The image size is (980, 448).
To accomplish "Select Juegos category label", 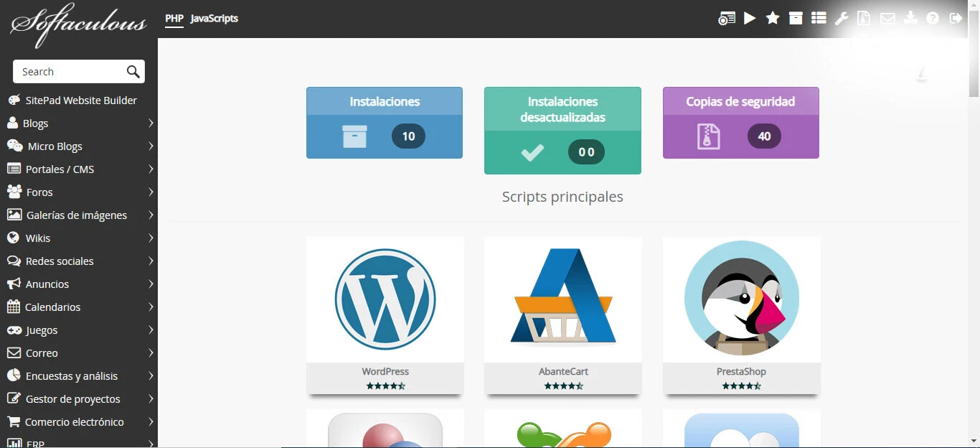I will tap(42, 330).
